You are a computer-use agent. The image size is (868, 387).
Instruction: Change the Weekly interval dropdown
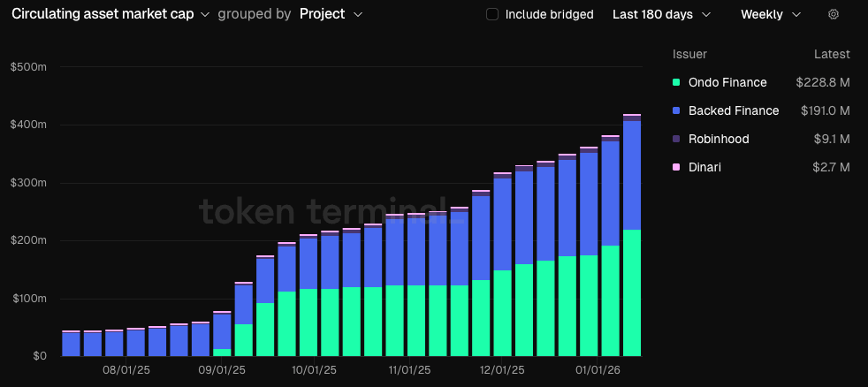point(771,14)
